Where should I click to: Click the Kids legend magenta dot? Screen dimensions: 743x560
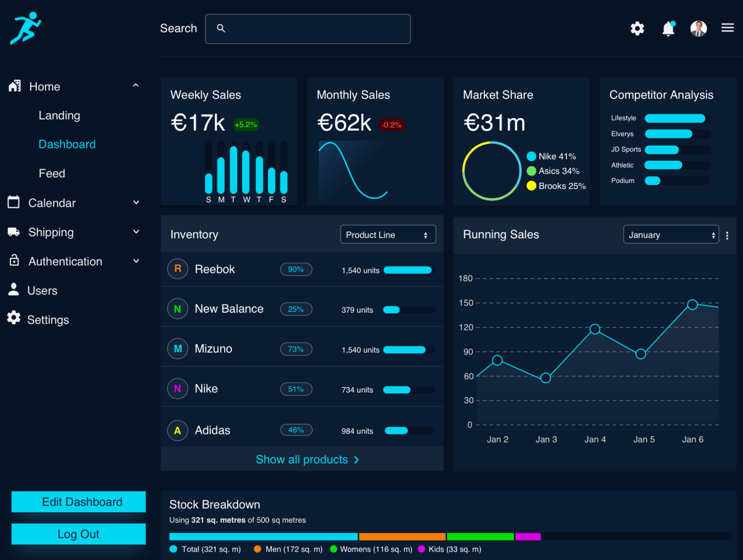coord(421,549)
